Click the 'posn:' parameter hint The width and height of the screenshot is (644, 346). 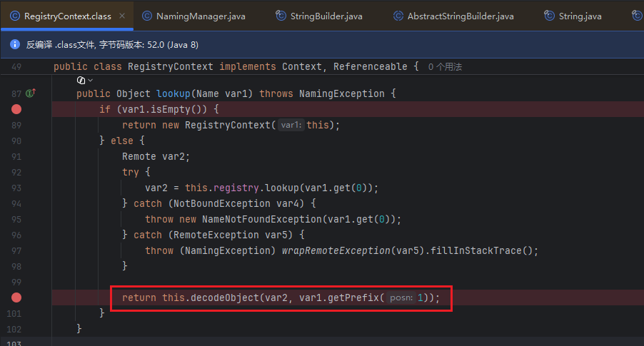(x=401, y=297)
